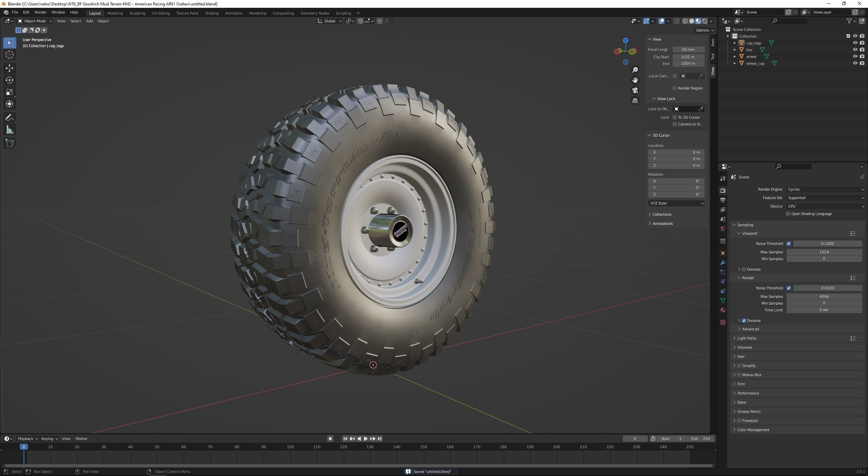Screen dimensions: 868x476
Task: Toggle auto keying record button
Action: (x=330, y=439)
